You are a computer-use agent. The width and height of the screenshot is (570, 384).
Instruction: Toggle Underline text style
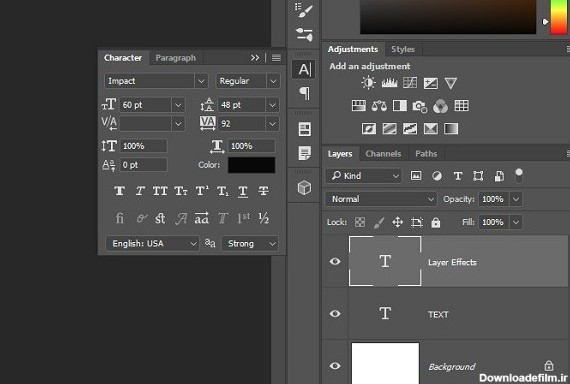[243, 191]
